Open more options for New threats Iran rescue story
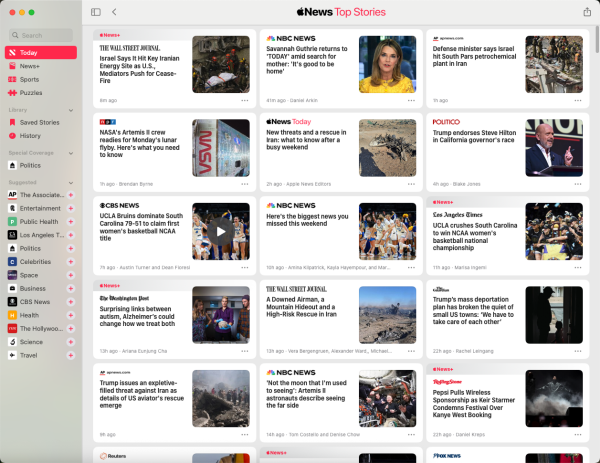The height and width of the screenshot is (463, 600). click(x=411, y=184)
